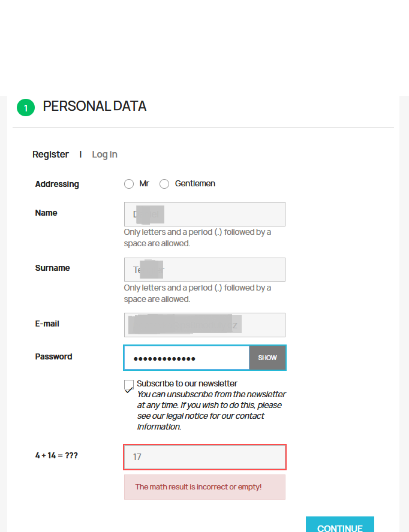This screenshot has height=532, width=409.
Task: Click the CONTINUE button
Action: pos(340,525)
